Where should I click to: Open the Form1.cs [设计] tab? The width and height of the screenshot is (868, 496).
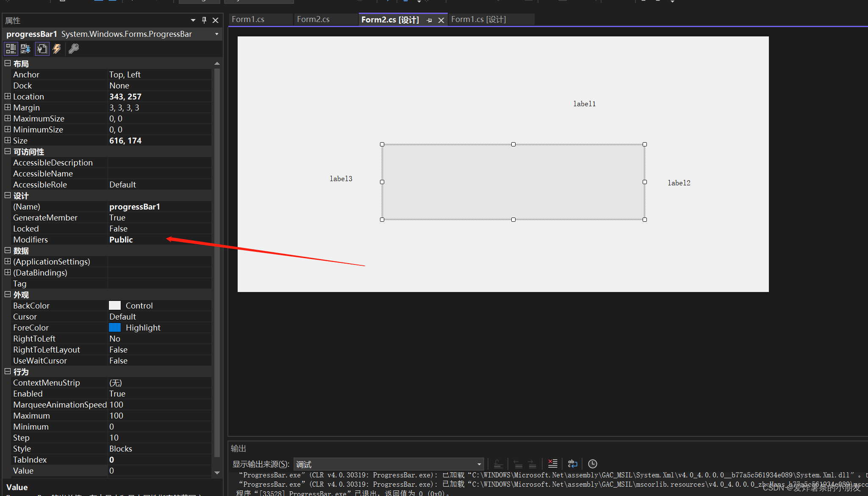478,19
